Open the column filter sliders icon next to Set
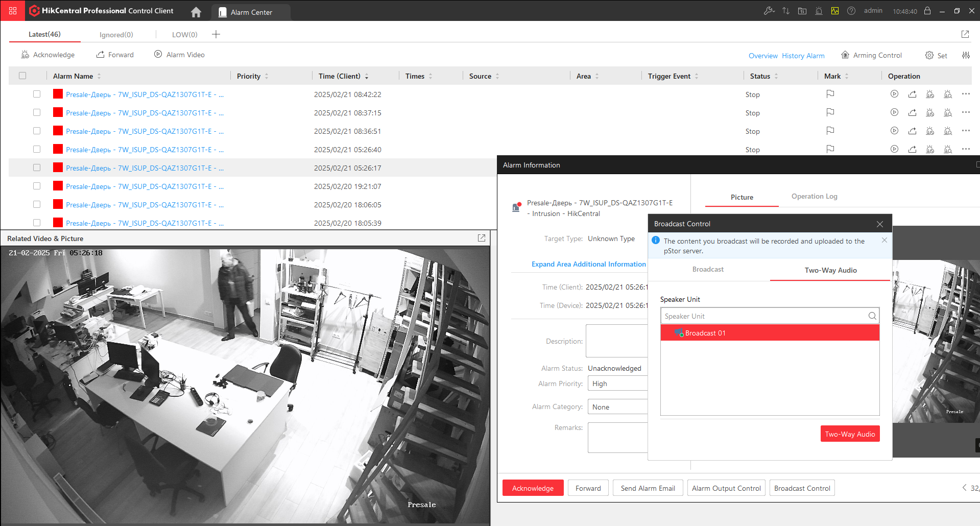980x526 pixels. [x=966, y=55]
